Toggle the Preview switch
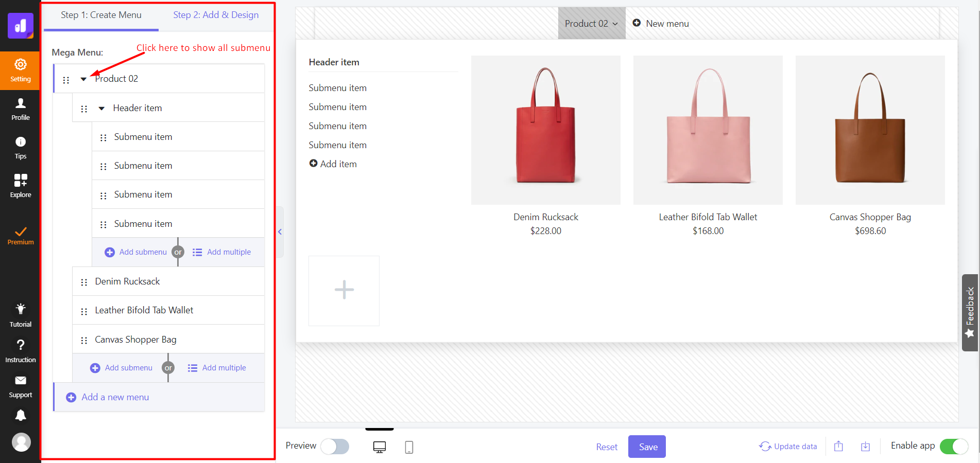The height and width of the screenshot is (463, 980). click(x=335, y=446)
